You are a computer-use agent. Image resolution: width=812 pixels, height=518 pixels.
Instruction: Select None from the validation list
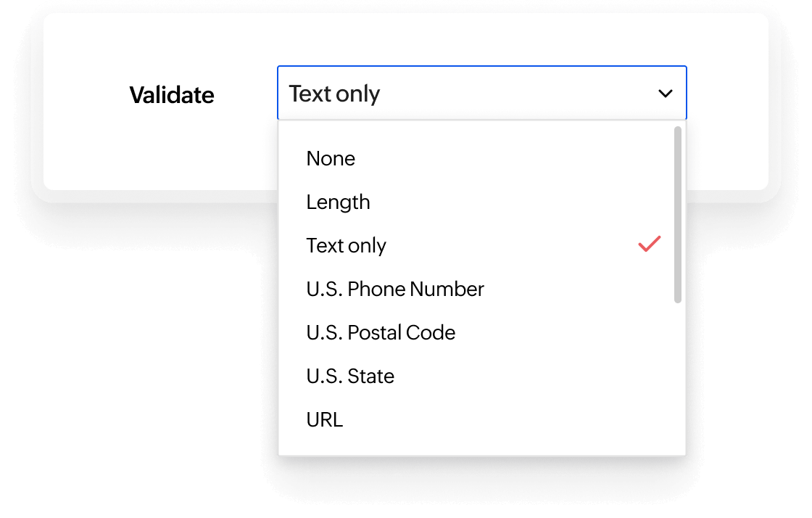point(331,158)
